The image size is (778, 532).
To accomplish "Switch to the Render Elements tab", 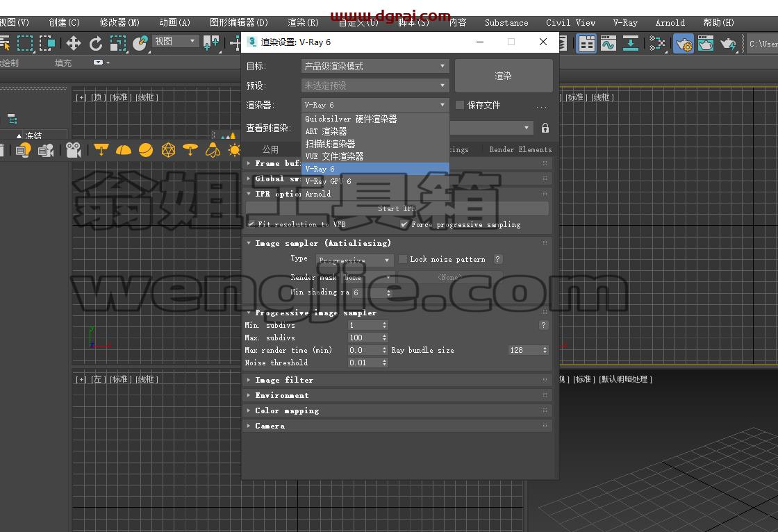I will tap(520, 149).
